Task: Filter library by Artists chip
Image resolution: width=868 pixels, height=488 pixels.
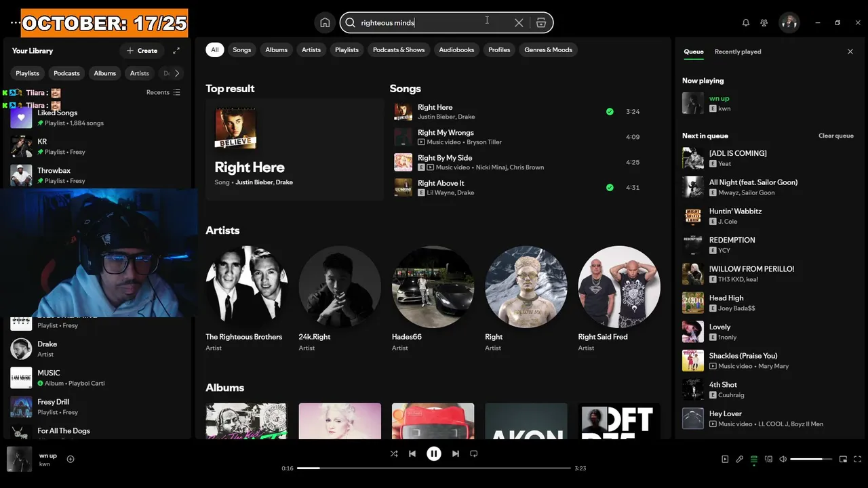Action: coord(140,73)
